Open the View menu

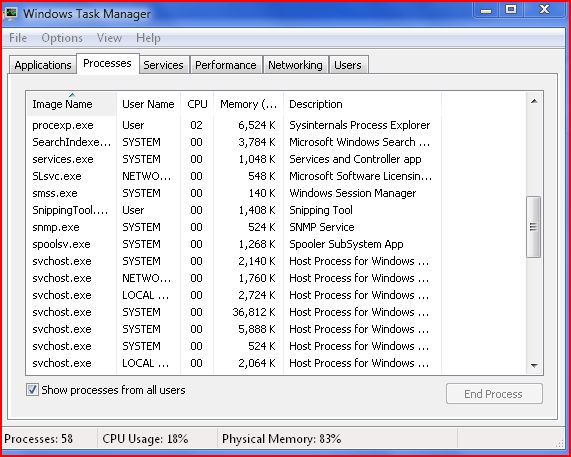click(x=109, y=38)
